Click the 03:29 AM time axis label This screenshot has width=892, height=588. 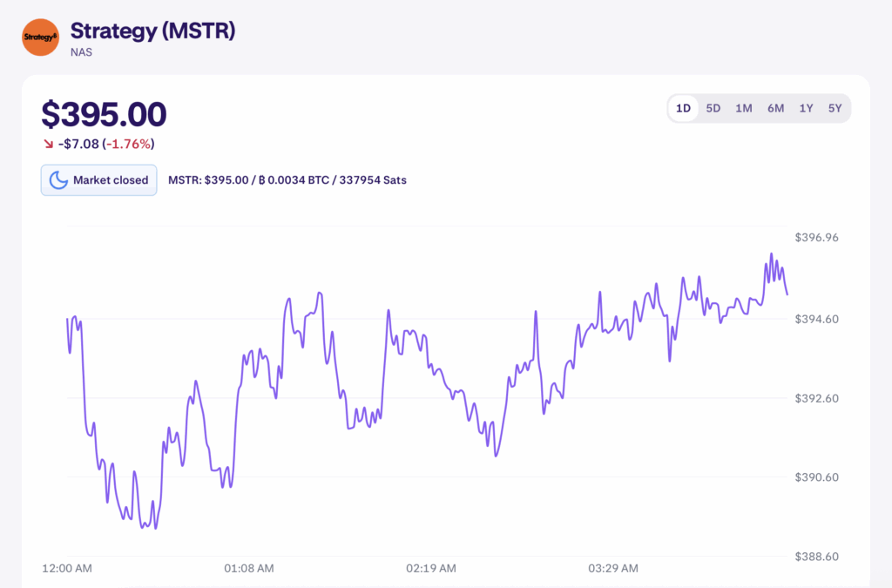612,568
